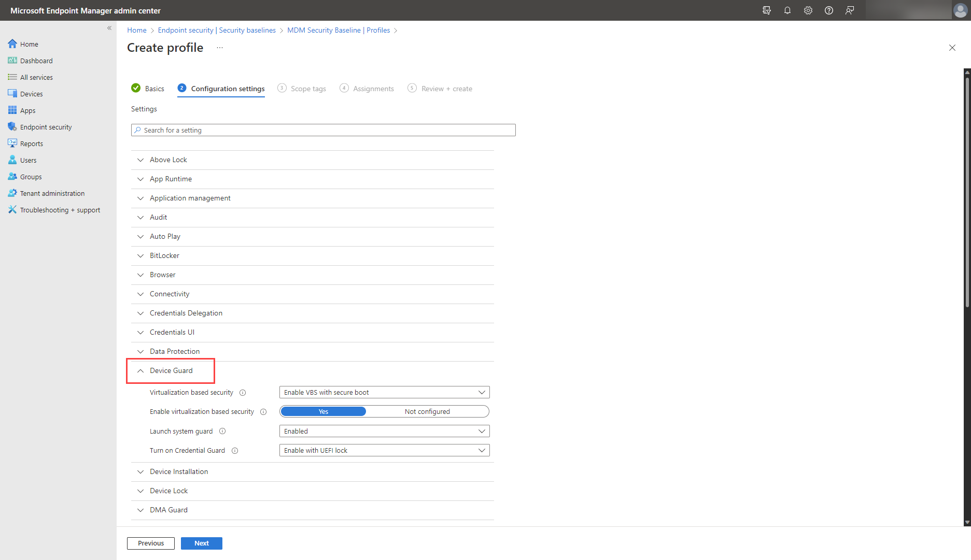The height and width of the screenshot is (560, 971).
Task: Expand the Credentials UI section
Action: [313, 332]
